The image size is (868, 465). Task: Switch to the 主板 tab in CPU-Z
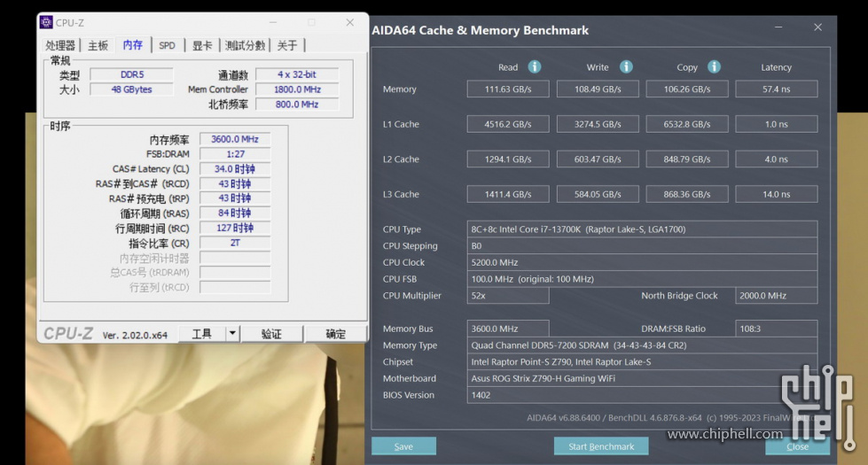point(98,45)
